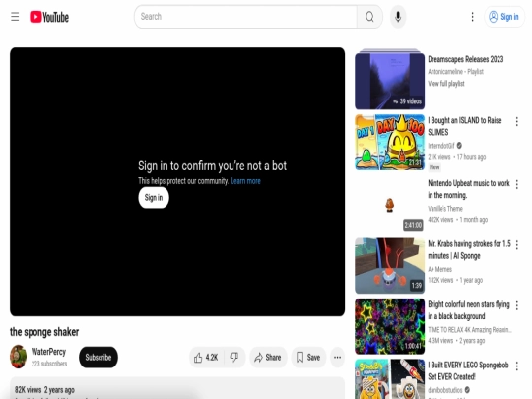The height and width of the screenshot is (399, 532).
Task: Click Nintendo Upbeat music to work title
Action: (469, 189)
